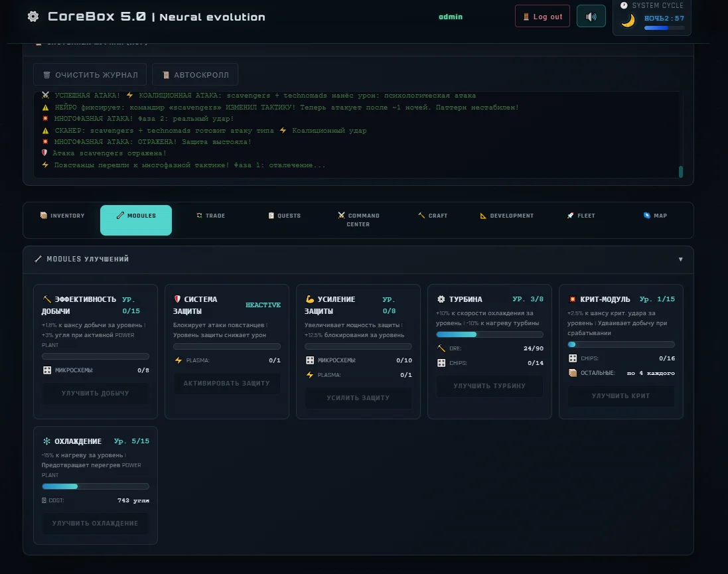The image size is (728, 574).
Task: Click the wrench icon beside Modules улучшений
Action: click(x=38, y=259)
